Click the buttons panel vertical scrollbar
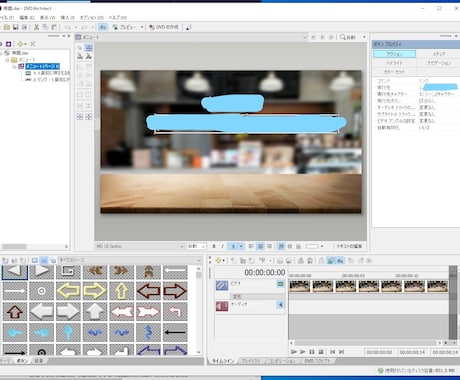The image size is (460, 380). click(199, 310)
